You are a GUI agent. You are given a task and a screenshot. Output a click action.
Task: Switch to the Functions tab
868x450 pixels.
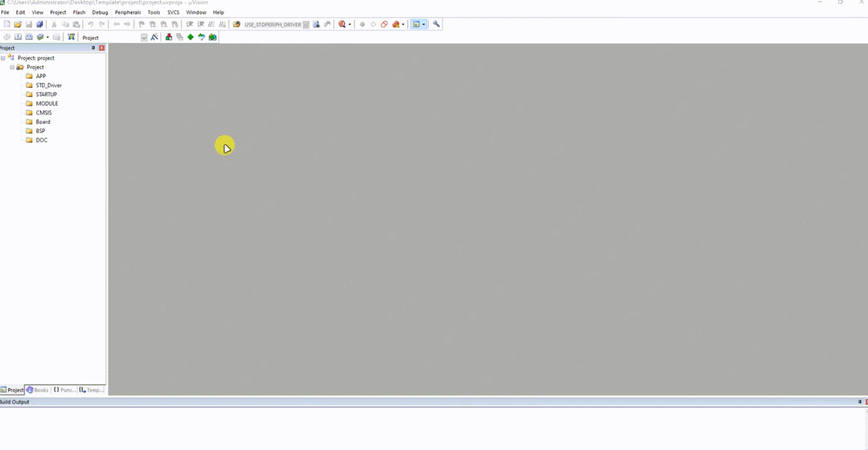pyautogui.click(x=65, y=390)
